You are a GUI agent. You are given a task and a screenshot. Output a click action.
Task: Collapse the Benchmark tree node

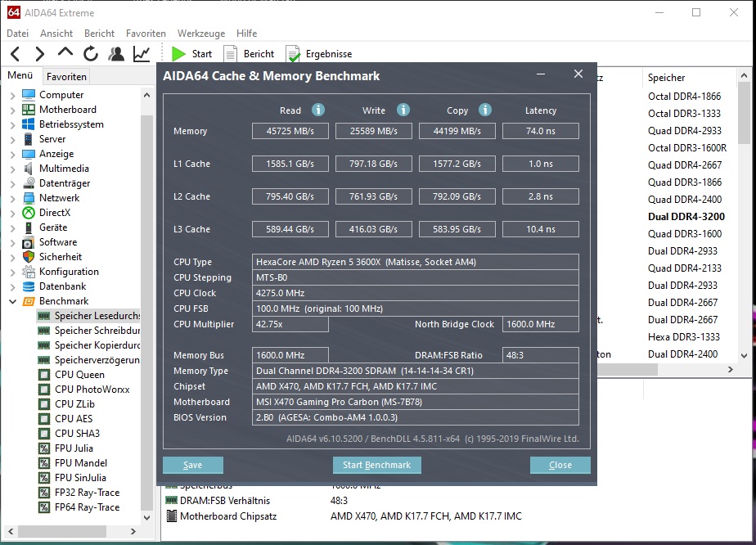[x=12, y=301]
